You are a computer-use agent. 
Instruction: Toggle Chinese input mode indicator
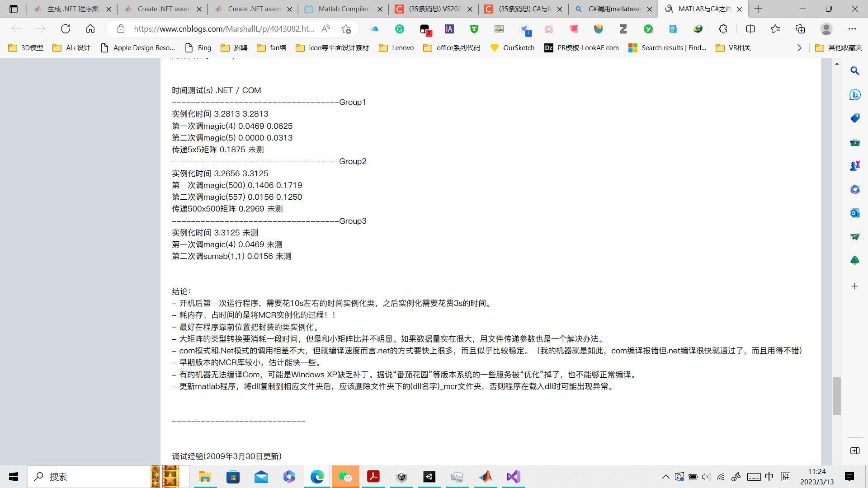click(769, 477)
